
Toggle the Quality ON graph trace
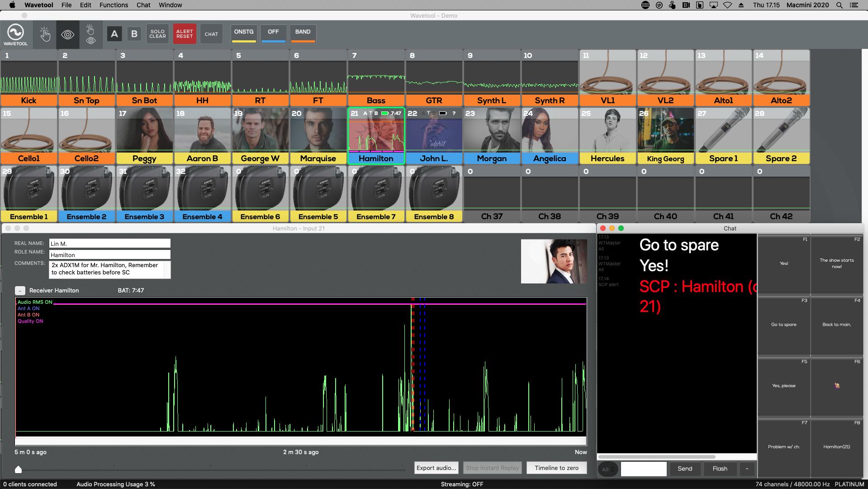30,321
